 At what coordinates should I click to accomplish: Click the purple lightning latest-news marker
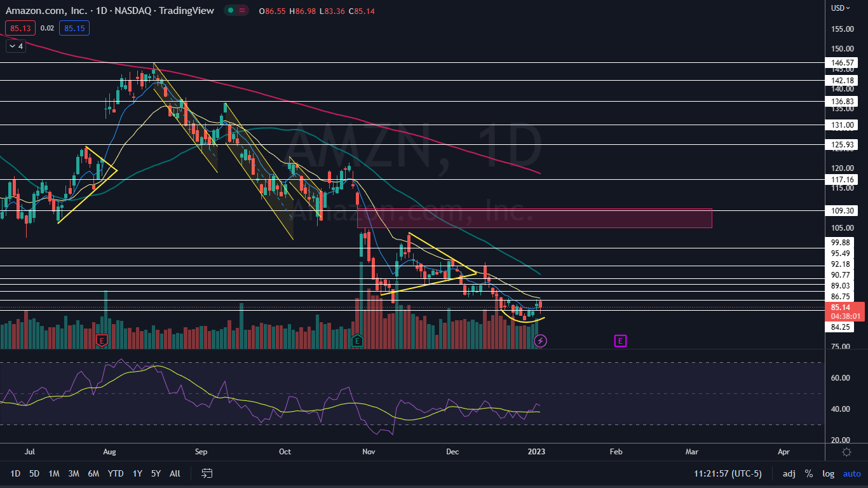tap(540, 341)
